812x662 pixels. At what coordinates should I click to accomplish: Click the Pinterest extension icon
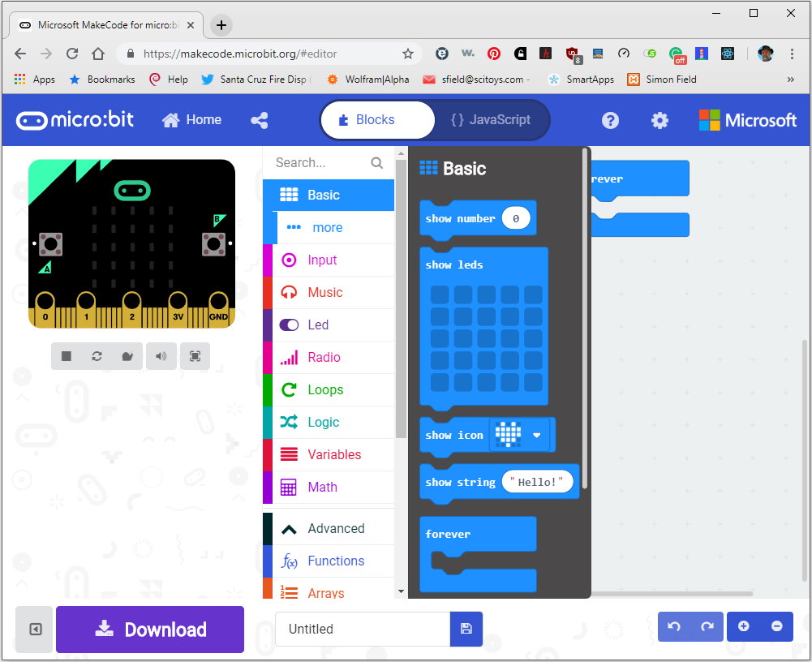coord(493,54)
